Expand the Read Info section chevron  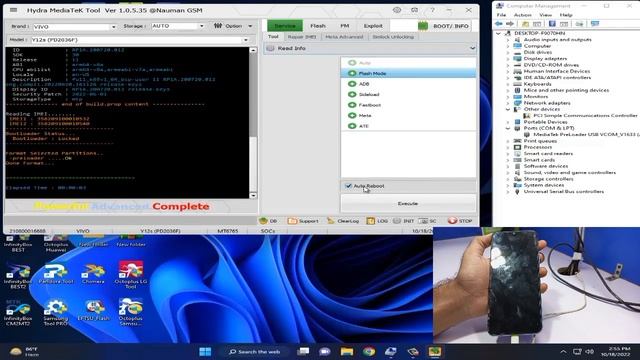[x=472, y=49]
